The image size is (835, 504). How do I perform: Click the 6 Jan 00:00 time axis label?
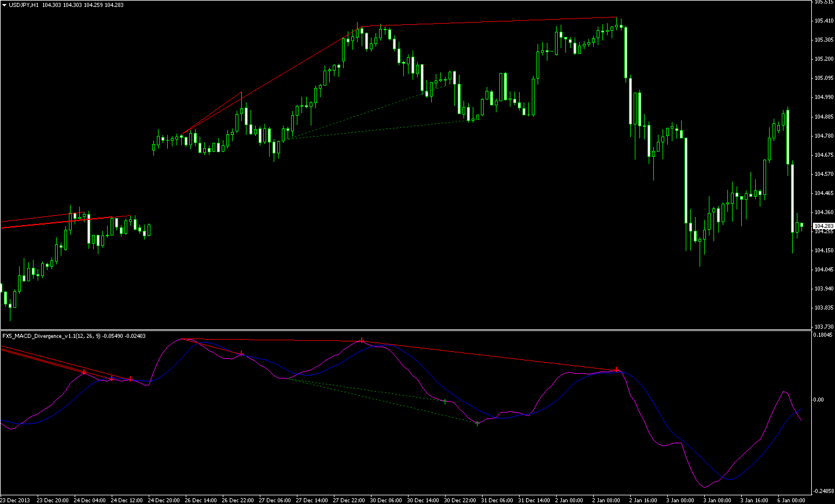[790, 500]
